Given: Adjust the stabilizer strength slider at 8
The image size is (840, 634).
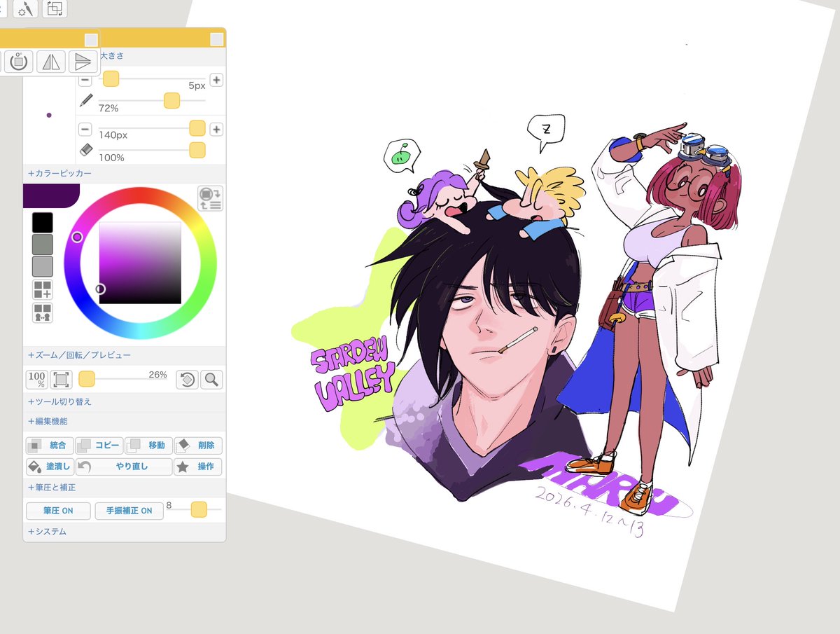Looking at the screenshot, I should (x=199, y=510).
